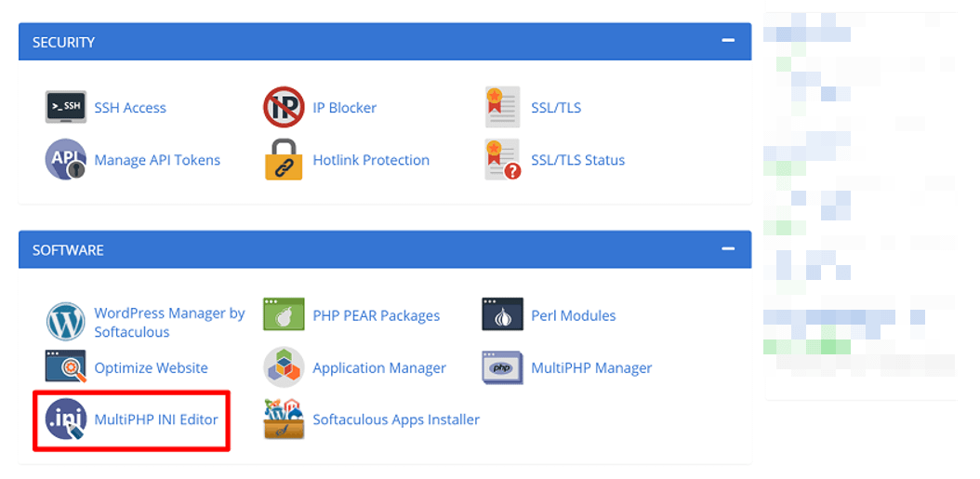Collapse the Security section
Viewport: 980px width, 479px height.
point(728,42)
